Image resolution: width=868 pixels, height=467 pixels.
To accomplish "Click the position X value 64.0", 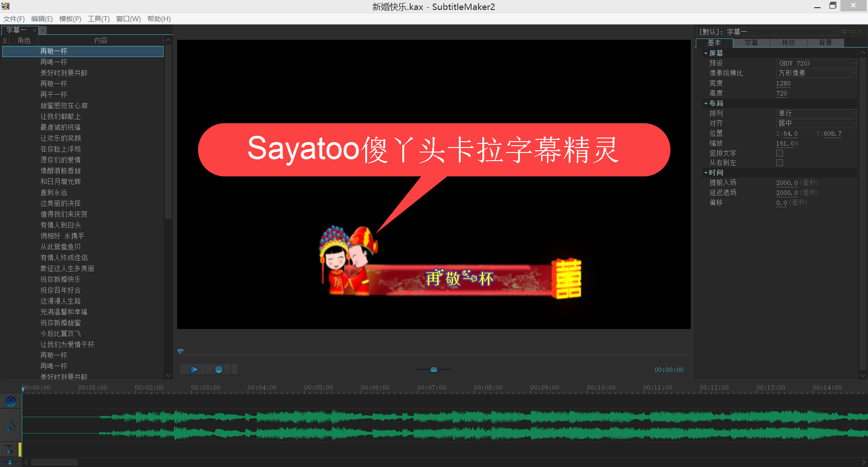I will tap(790, 134).
